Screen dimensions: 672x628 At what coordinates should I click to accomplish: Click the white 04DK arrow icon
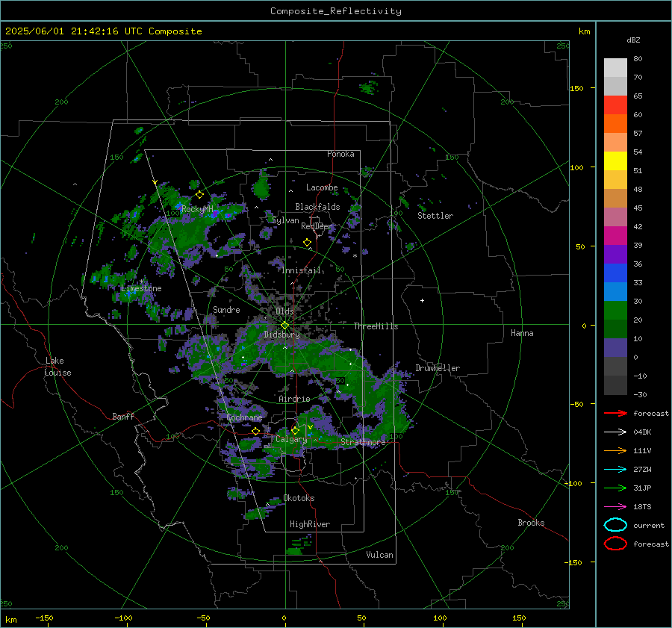615,432
